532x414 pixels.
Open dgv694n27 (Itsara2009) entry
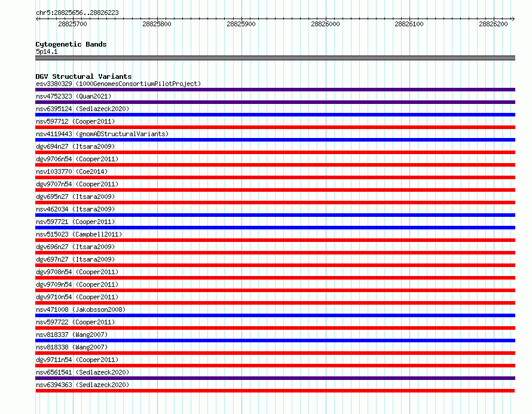pos(75,146)
